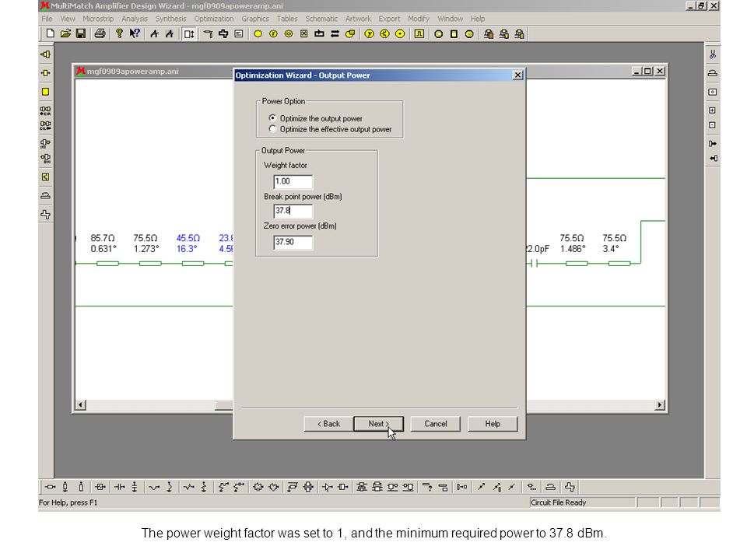This screenshot has height=560, width=747.
Task: Click the yellow crossed-square icon in top toolbar
Action: (x=304, y=33)
